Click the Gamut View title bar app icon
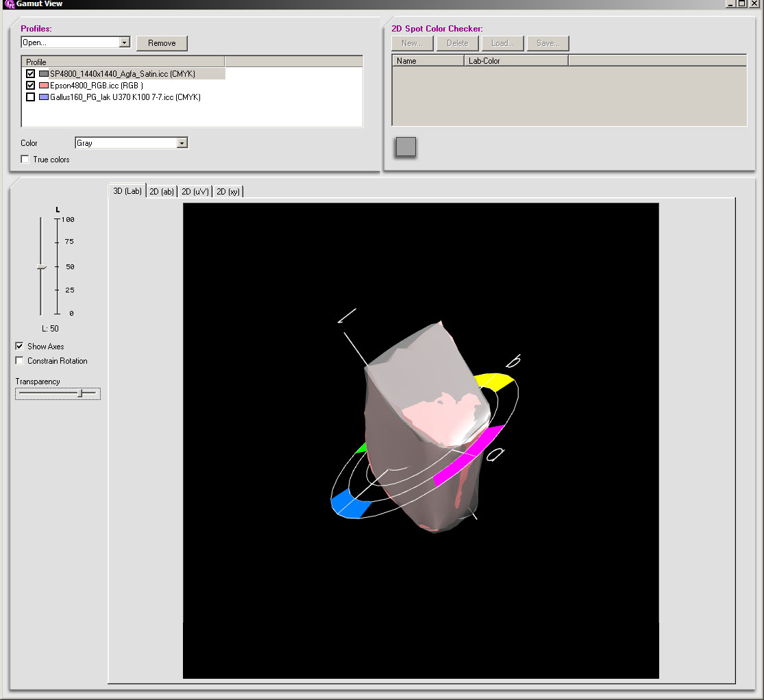This screenshot has height=700, width=764. [x=10, y=4]
